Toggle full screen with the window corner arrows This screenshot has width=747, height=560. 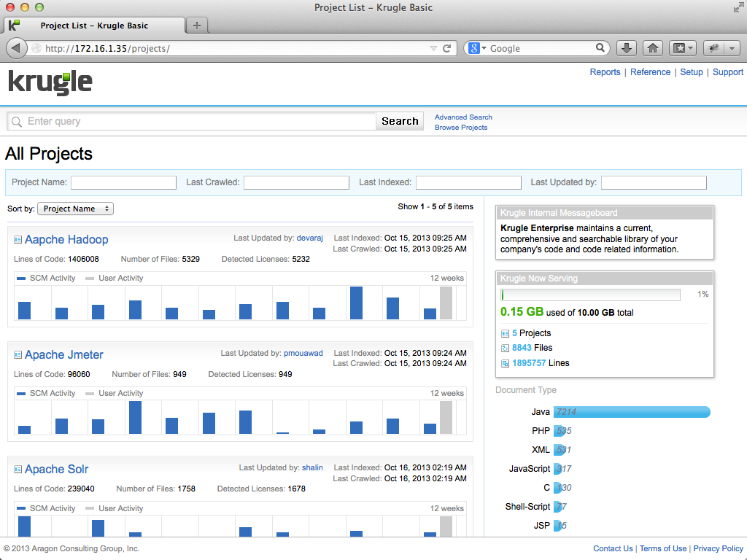[738, 7]
